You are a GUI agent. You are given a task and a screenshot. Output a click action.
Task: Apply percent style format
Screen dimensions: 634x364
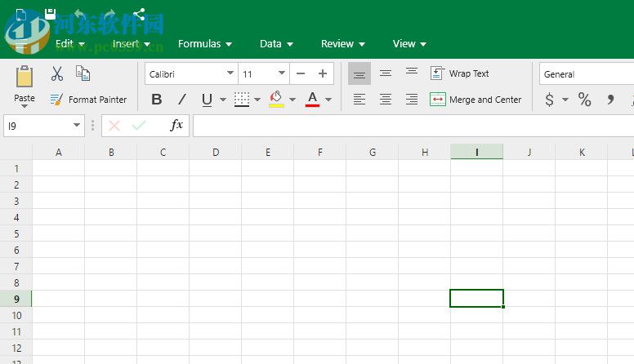(x=585, y=100)
